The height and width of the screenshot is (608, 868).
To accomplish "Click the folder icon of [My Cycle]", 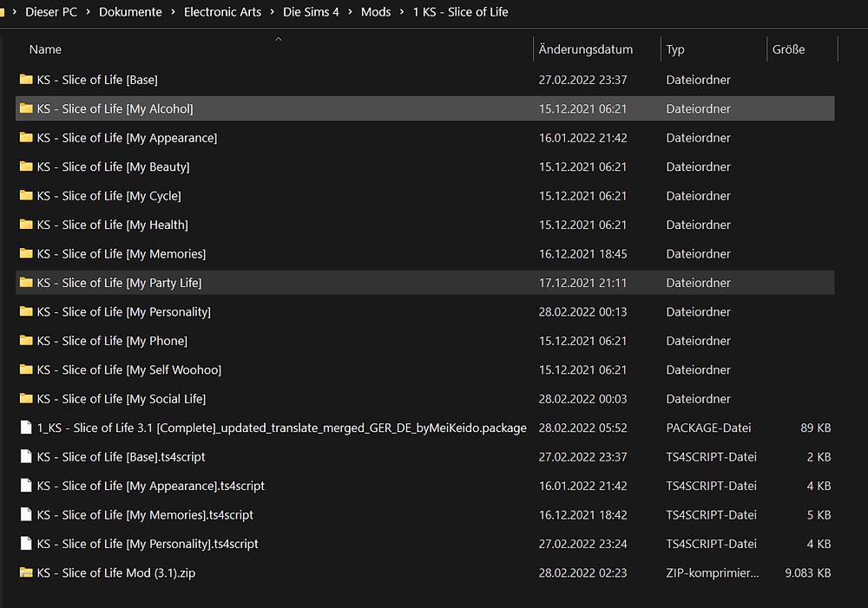I will 26,195.
